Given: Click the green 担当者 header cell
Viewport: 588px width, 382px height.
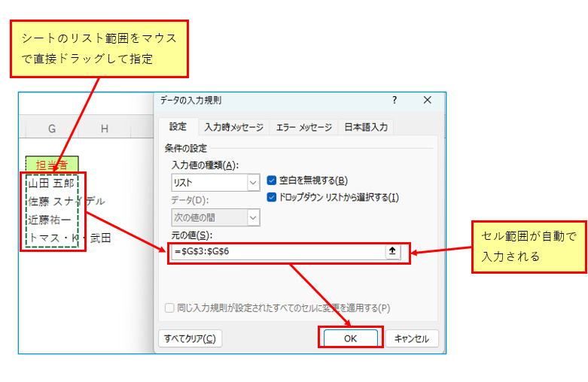Looking at the screenshot, I should click(52, 164).
